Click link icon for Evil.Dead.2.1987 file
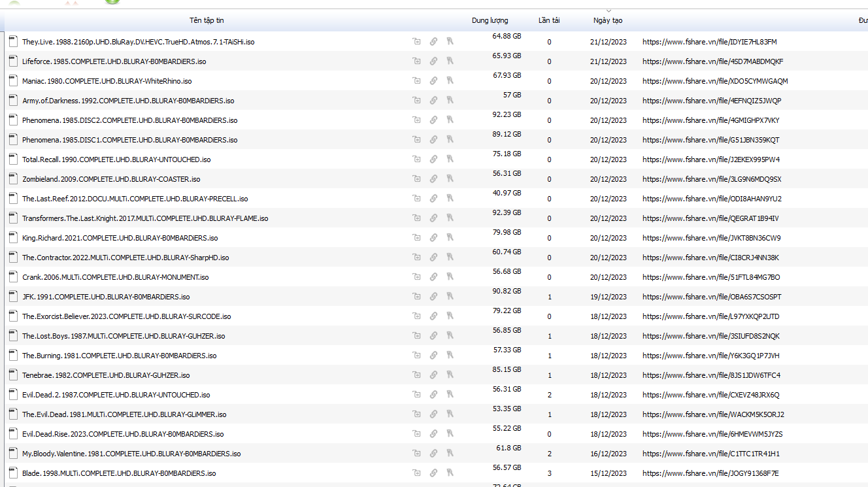The image size is (868, 487). 433,395
